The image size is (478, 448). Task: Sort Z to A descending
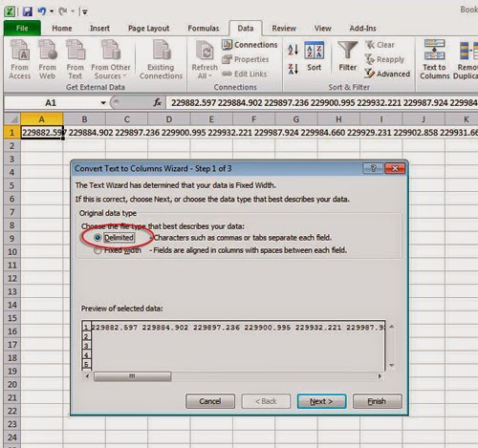click(x=293, y=69)
